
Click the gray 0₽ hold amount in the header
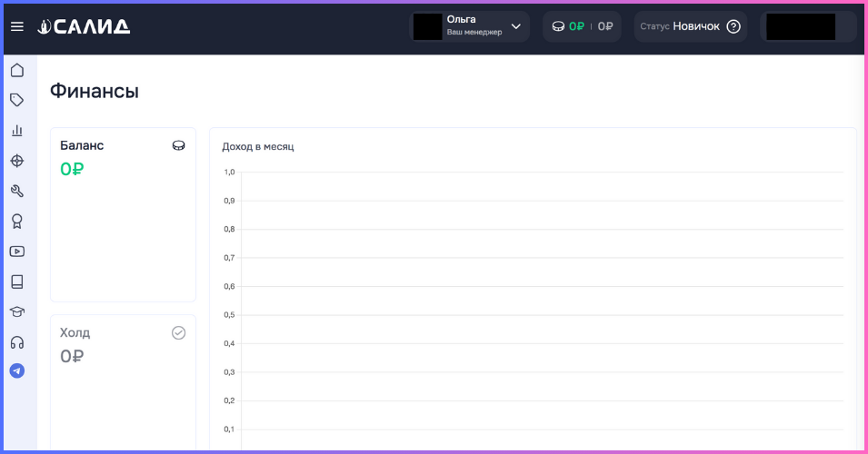point(605,26)
